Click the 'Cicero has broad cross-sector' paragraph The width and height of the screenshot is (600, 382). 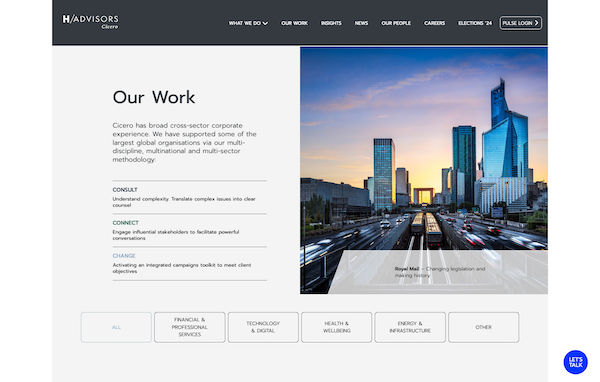pyautogui.click(x=184, y=142)
